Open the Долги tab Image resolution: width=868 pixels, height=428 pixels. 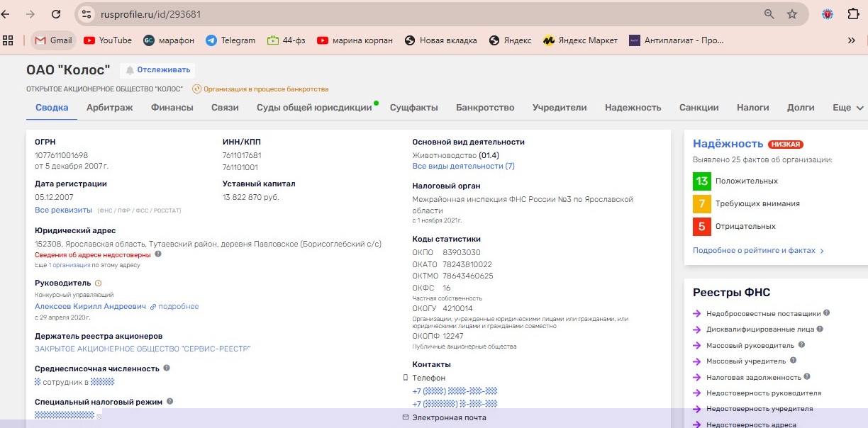click(x=801, y=108)
